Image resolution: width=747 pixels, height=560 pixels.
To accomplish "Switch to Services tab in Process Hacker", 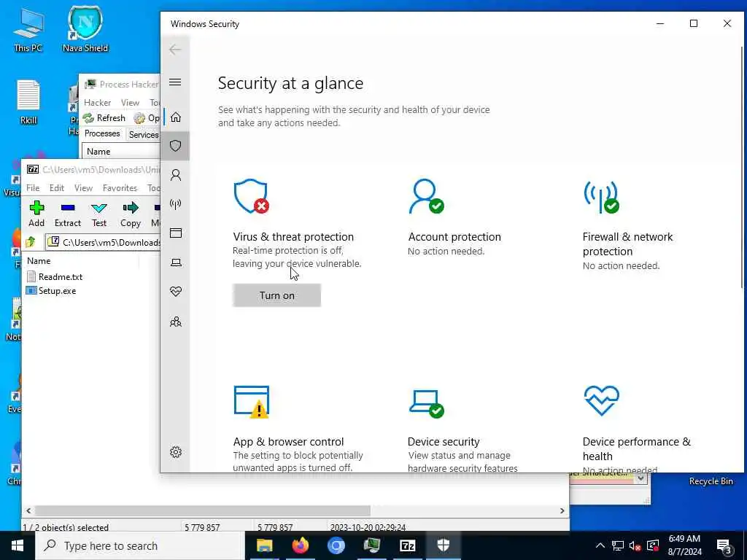I will coord(144,134).
